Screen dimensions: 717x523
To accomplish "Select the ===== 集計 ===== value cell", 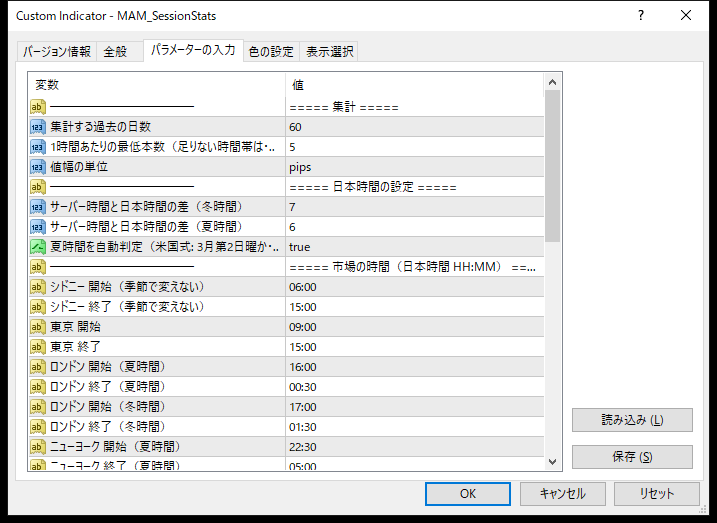I will [415, 107].
